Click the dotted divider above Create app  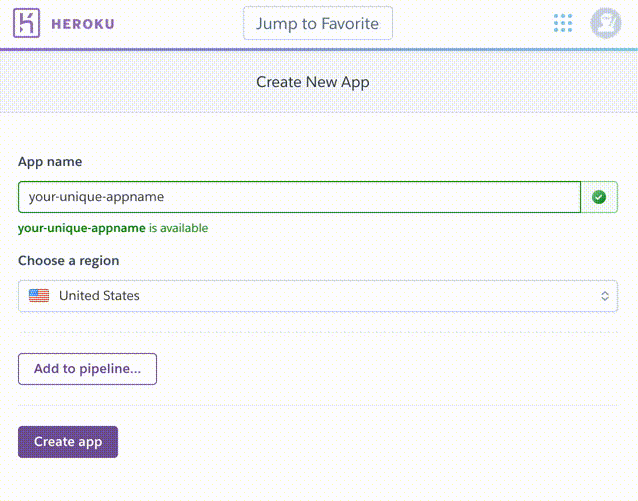(318, 405)
